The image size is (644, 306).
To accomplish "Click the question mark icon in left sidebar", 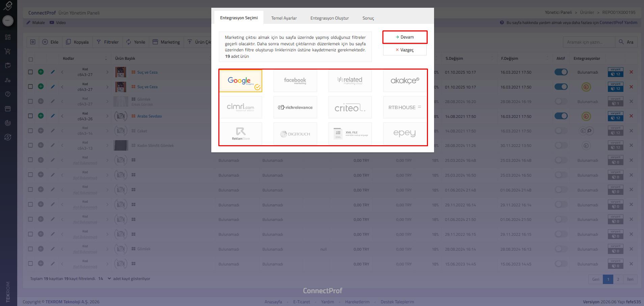I will tap(8, 94).
